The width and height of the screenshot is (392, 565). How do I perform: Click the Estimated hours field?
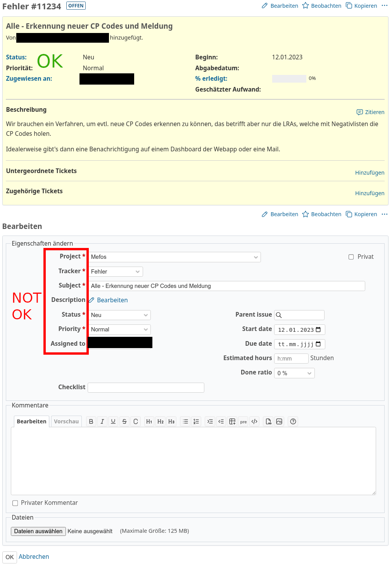pos(291,359)
